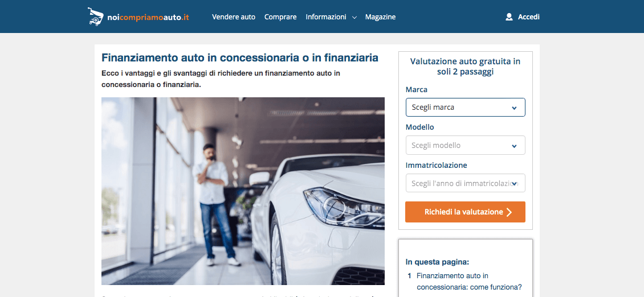
Task: Click the car showroom article image
Action: [243, 191]
